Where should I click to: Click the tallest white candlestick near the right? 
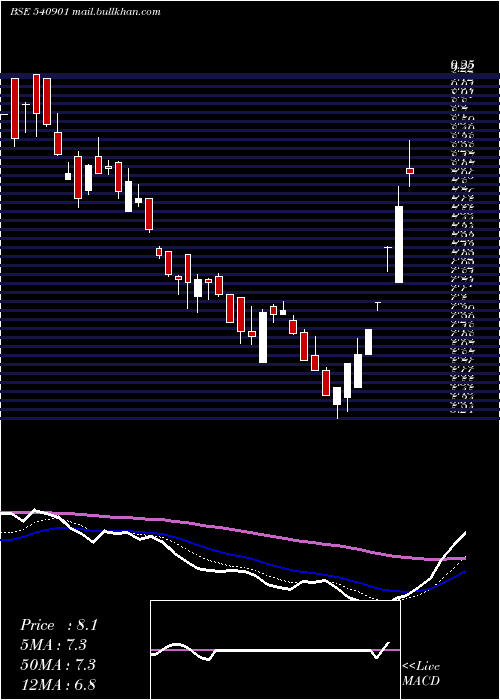399,244
